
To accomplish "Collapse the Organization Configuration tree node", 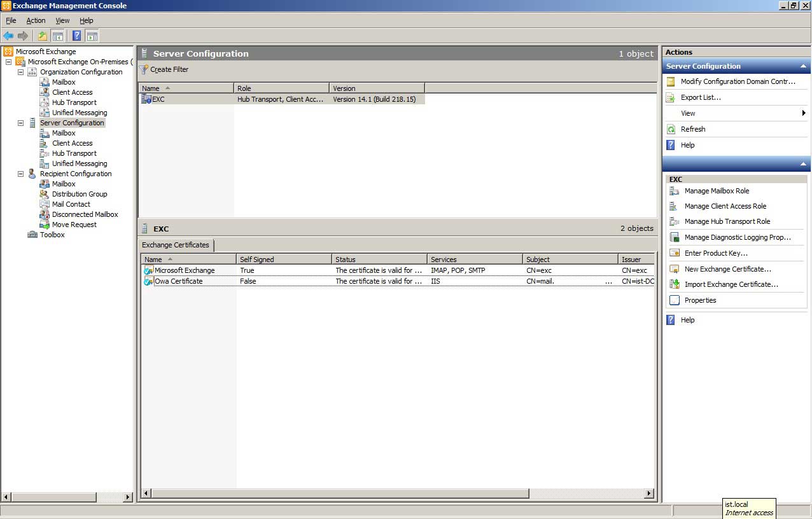I will [20, 72].
